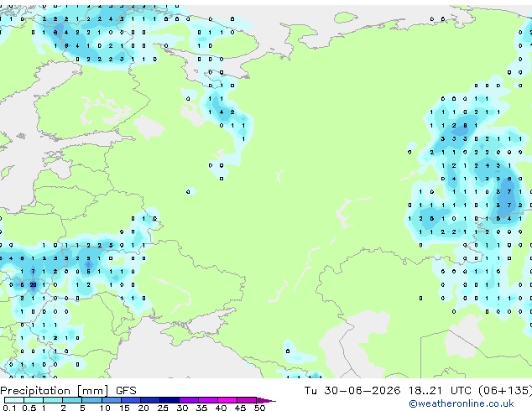Click the 0.5–1 mm legend color swatch
532x411 pixels.
pos(34,400)
